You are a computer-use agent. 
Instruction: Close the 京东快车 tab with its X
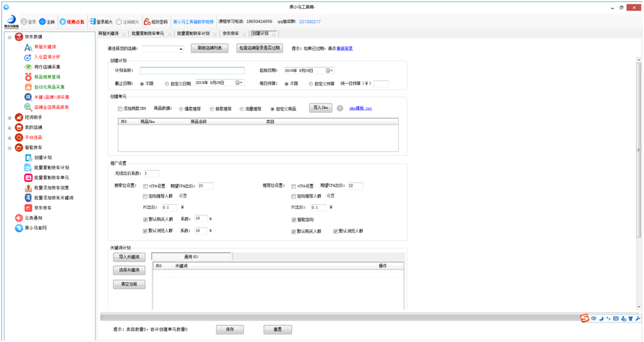tap(244, 34)
